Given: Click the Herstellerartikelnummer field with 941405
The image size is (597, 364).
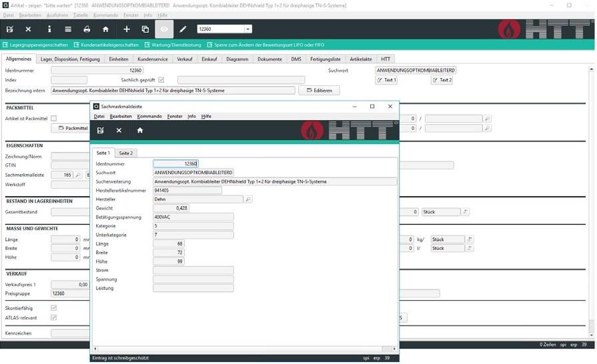Looking at the screenshot, I should tap(187, 190).
